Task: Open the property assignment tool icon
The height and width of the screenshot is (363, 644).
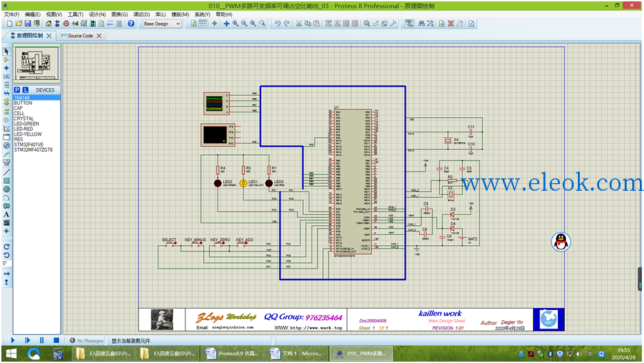Action: point(430,24)
